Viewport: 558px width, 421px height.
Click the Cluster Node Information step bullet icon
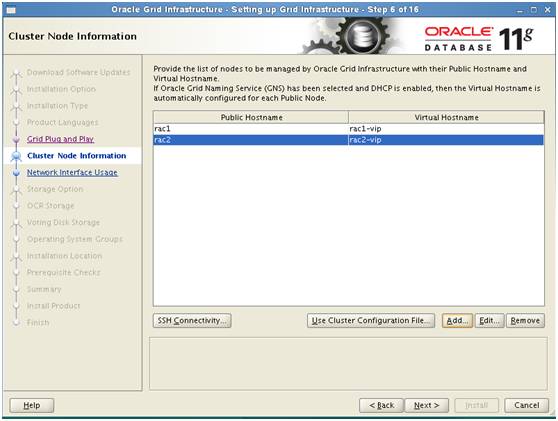tap(16, 156)
